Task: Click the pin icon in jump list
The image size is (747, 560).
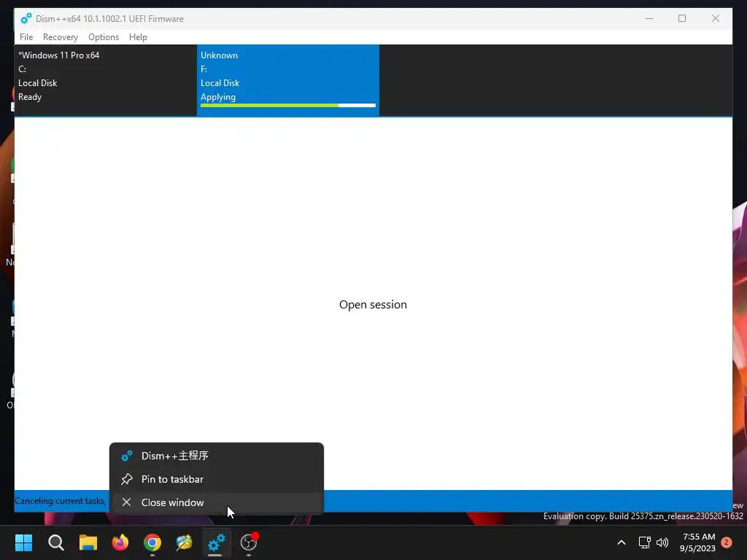Action: coord(127,479)
